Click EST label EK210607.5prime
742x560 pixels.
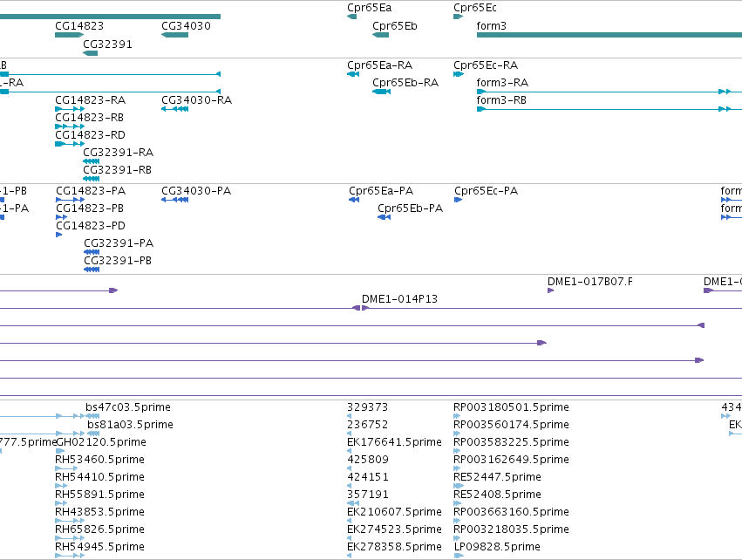pyautogui.click(x=394, y=513)
